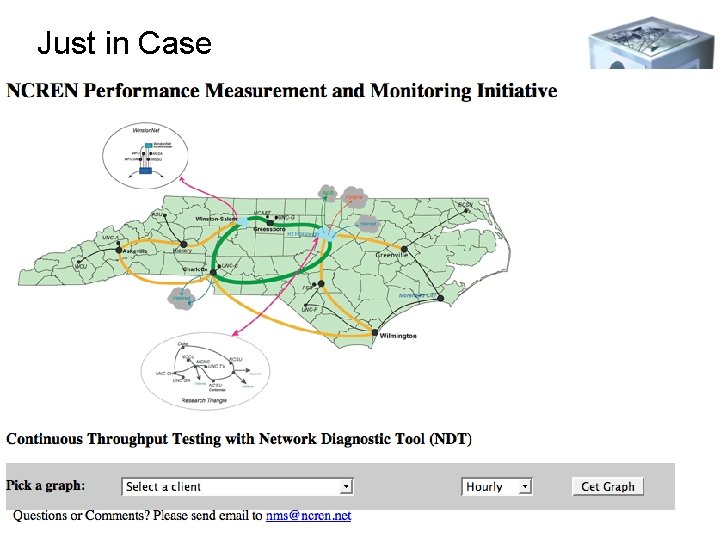
Task: Click the 'Just in Case' title
Action: coord(124,43)
